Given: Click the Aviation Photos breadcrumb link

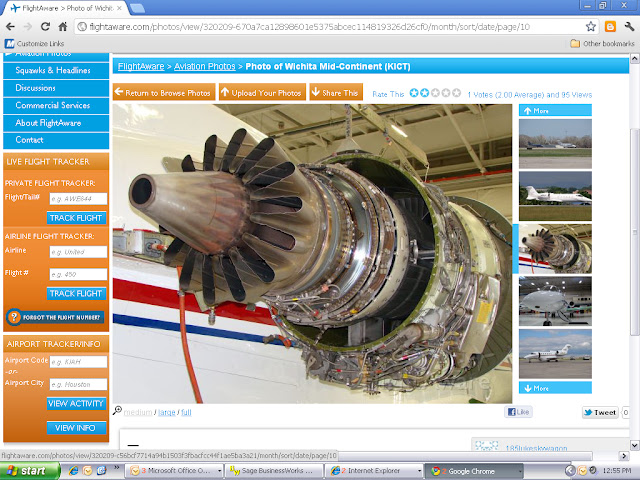Looking at the screenshot, I should (x=204, y=67).
